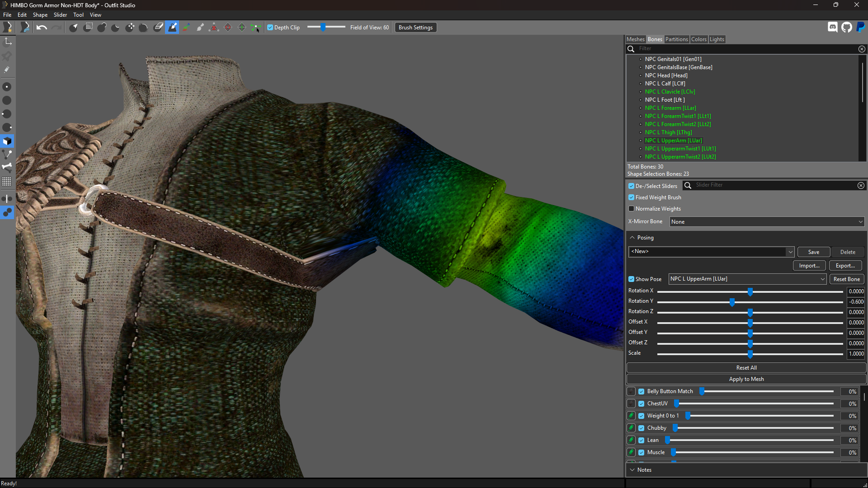
Task: Open the Discord link icon
Action: click(833, 27)
